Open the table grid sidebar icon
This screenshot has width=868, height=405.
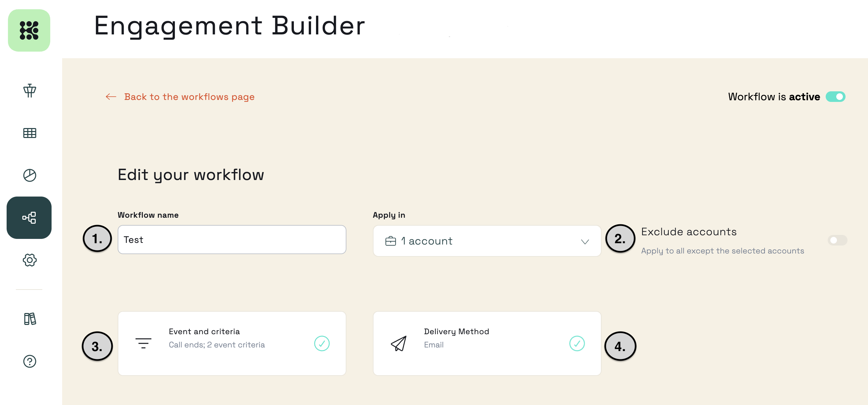(x=30, y=133)
